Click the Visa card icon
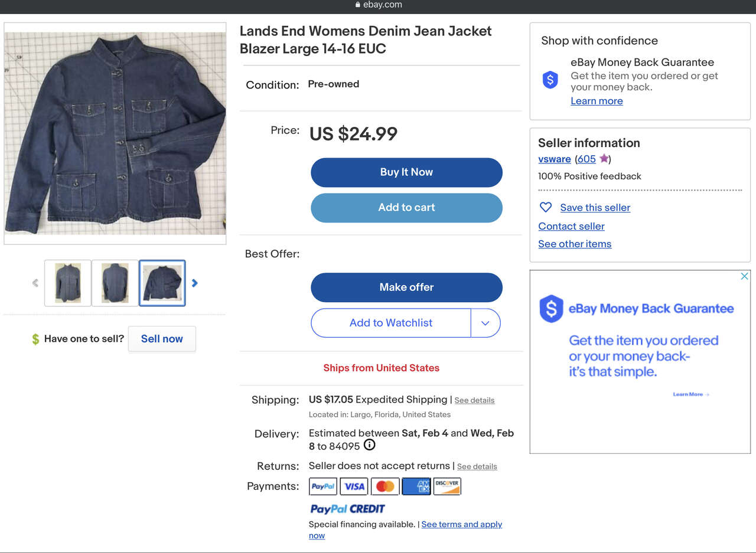The image size is (756, 553). tap(354, 486)
